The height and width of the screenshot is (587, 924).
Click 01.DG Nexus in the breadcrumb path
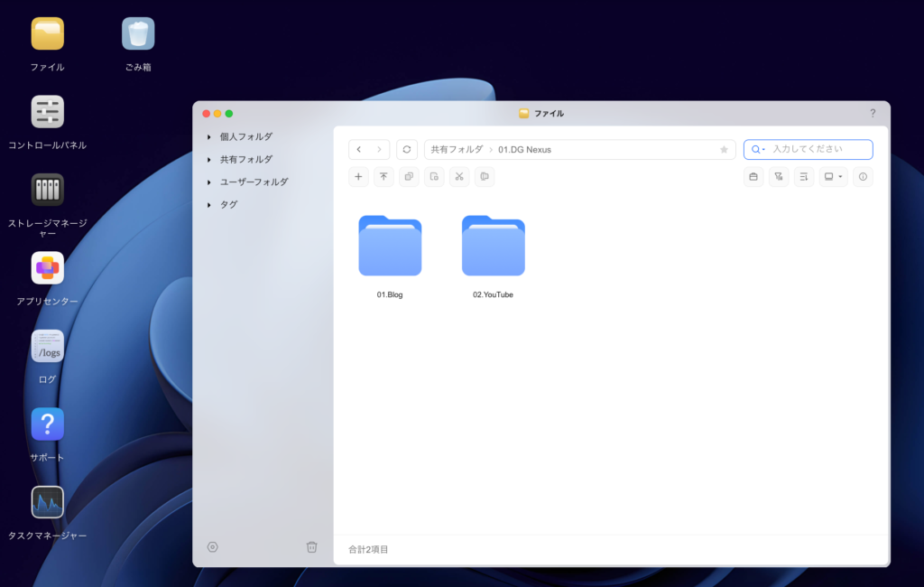(524, 150)
